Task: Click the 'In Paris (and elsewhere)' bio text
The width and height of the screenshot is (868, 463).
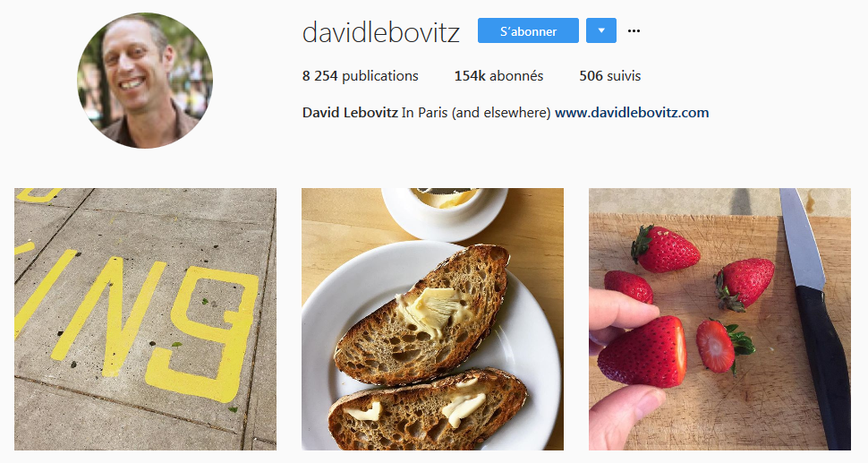Action: point(476,113)
